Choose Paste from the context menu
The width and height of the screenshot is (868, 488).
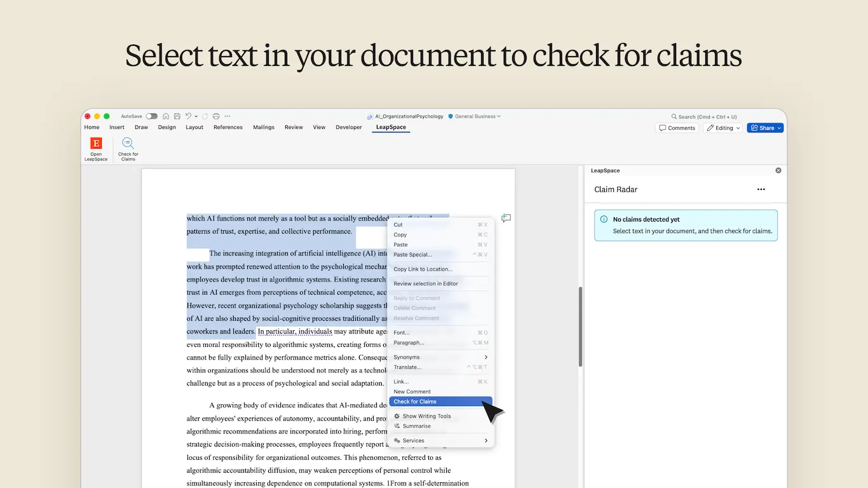point(441,245)
